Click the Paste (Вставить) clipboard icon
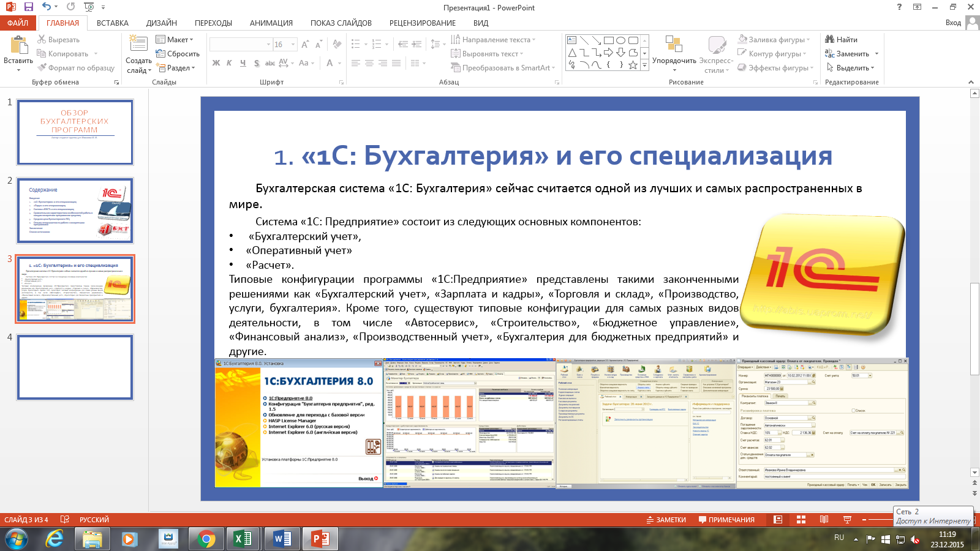The width and height of the screenshot is (980, 551). point(18,45)
